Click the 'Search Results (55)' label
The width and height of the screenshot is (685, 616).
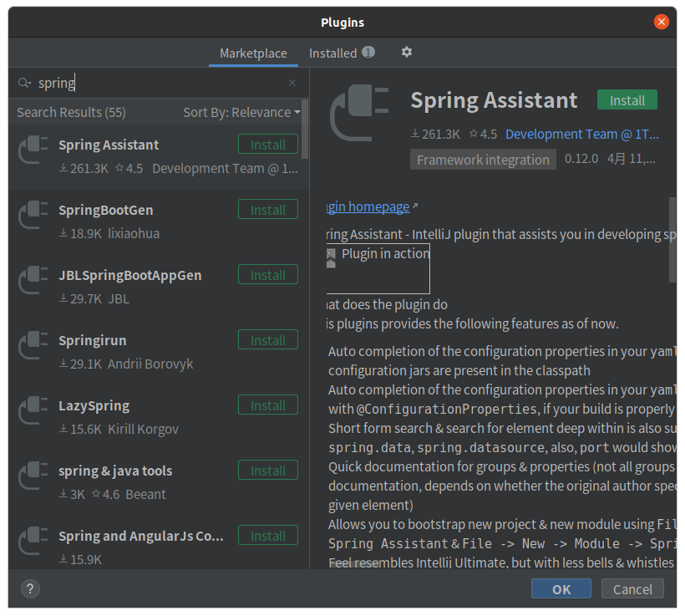pyautogui.click(x=71, y=112)
